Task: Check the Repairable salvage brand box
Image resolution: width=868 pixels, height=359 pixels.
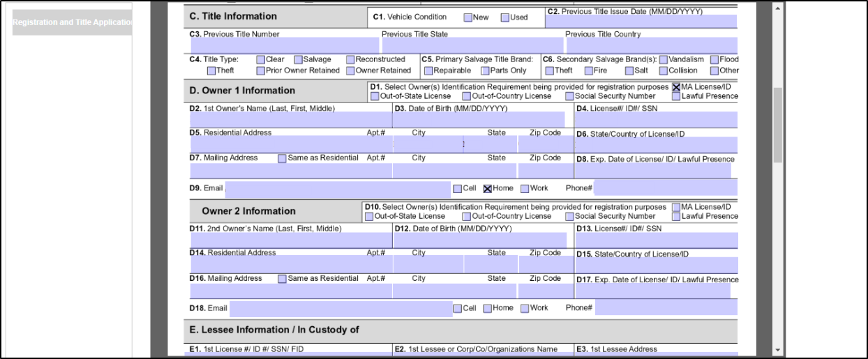Action: coord(428,70)
